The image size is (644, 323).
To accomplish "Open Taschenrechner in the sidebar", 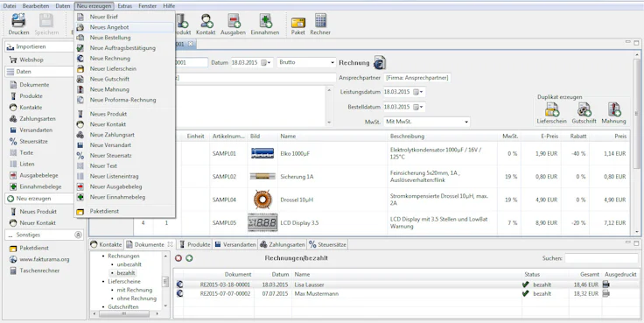I will tap(39, 270).
